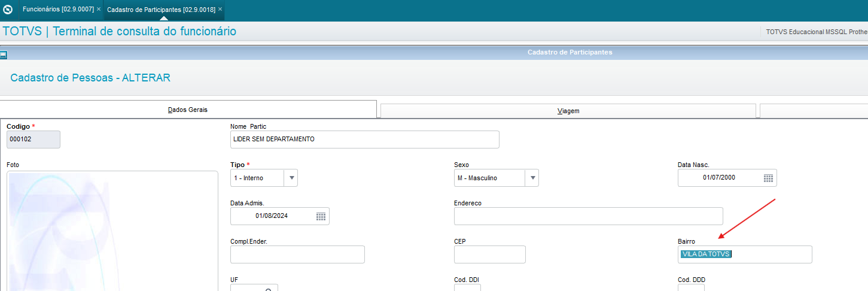
Task: Click the Cod. DDI input field
Action: click(x=467, y=288)
